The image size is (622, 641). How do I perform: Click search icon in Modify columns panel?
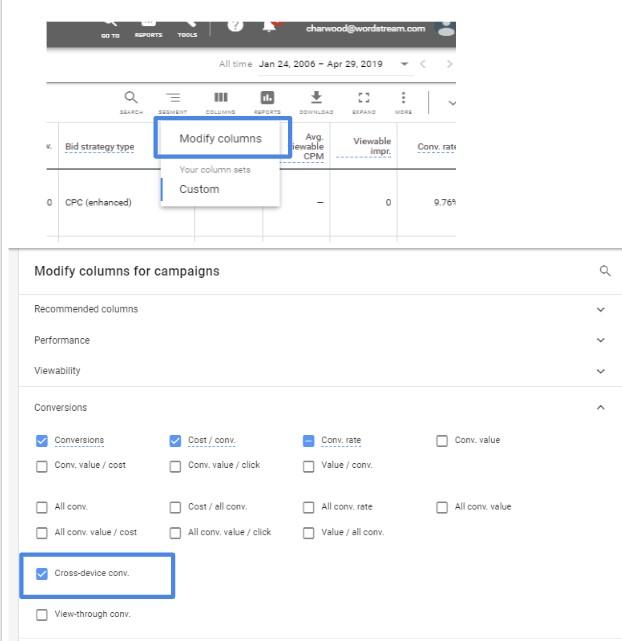[605, 271]
